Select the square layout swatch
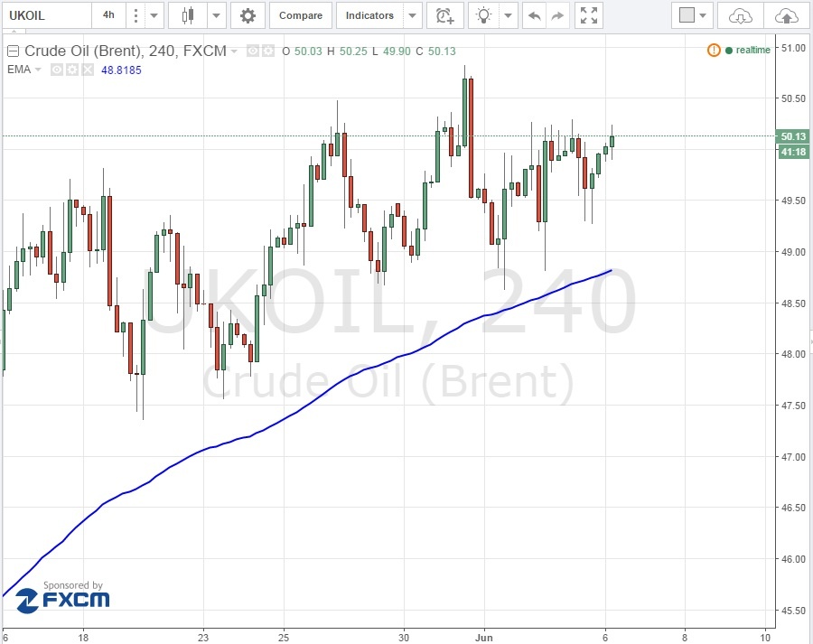The width and height of the screenshot is (813, 644). tap(687, 15)
